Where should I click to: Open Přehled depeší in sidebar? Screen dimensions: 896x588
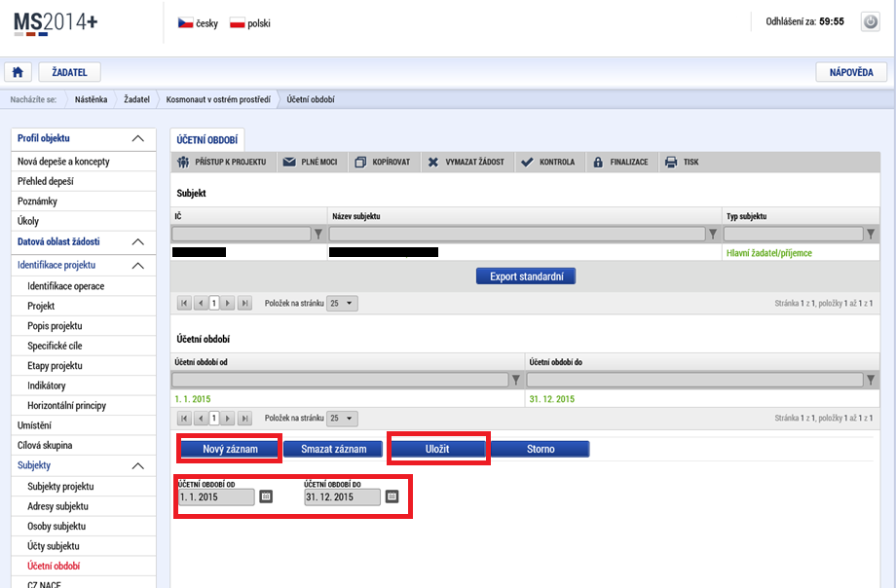pyautogui.click(x=84, y=182)
